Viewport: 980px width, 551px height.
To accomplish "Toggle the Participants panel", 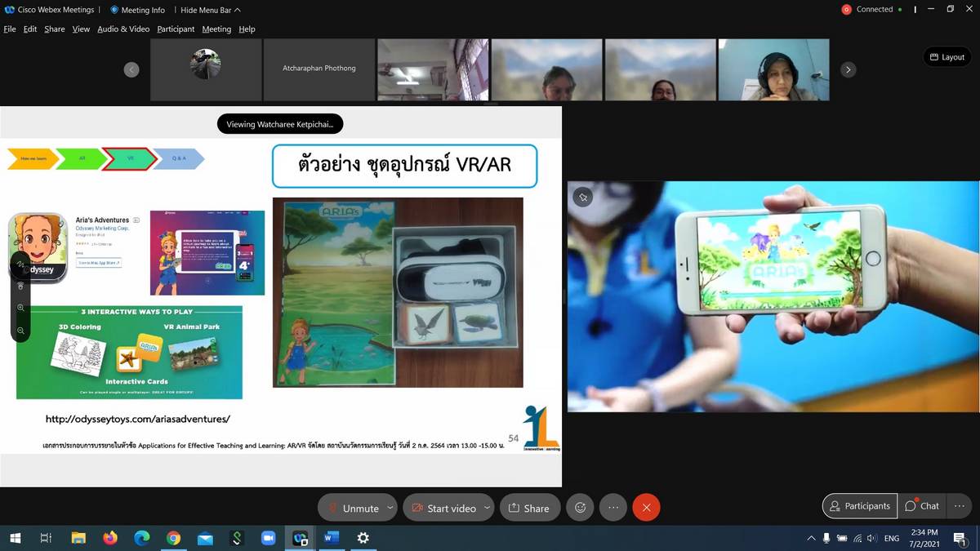I will click(x=859, y=506).
